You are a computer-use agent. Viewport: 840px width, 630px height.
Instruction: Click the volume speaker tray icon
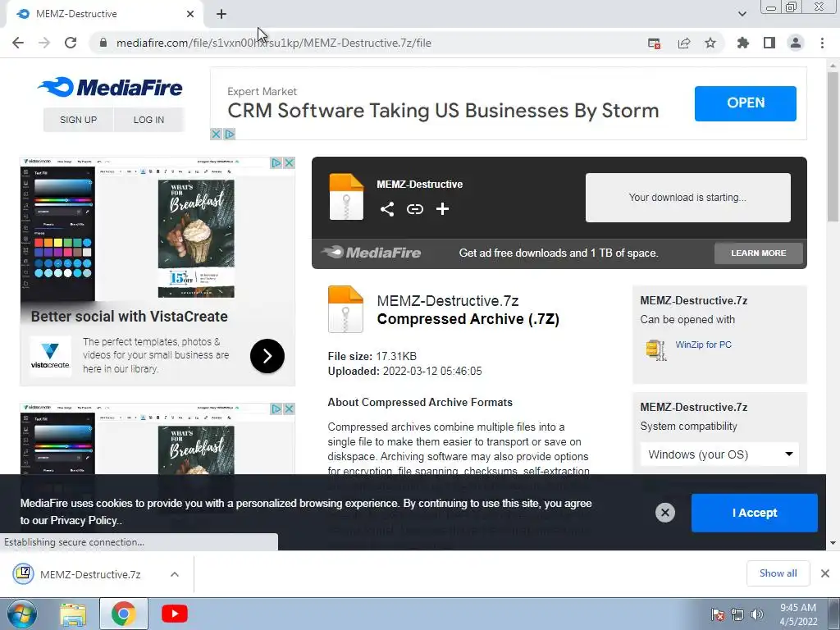756,614
